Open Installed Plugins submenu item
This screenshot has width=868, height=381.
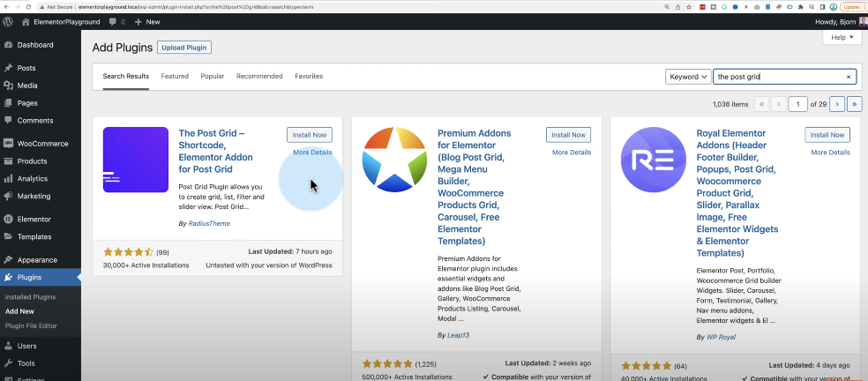tap(31, 297)
